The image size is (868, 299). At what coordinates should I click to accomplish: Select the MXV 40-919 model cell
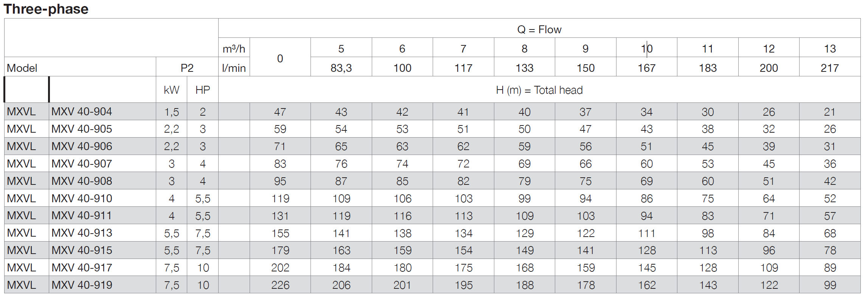82,285
